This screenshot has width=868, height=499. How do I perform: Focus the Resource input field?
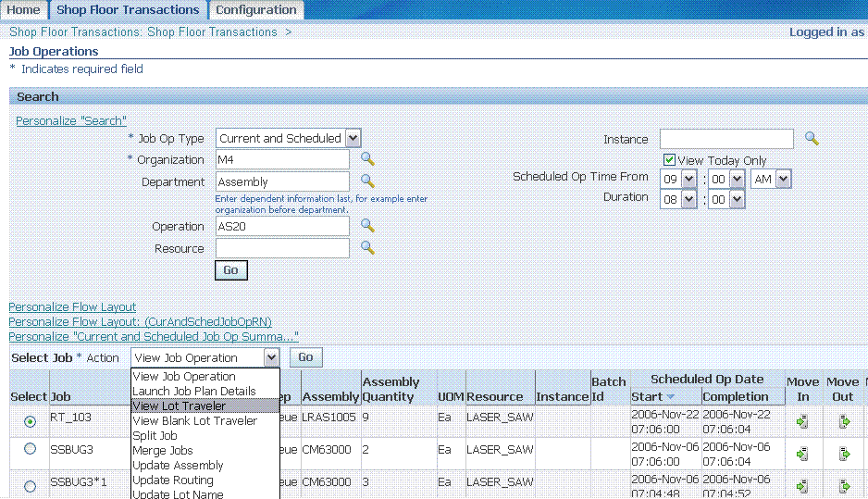click(x=282, y=248)
